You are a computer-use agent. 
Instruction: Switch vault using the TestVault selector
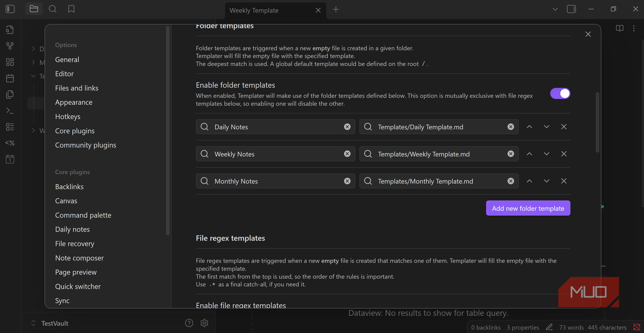(x=50, y=323)
